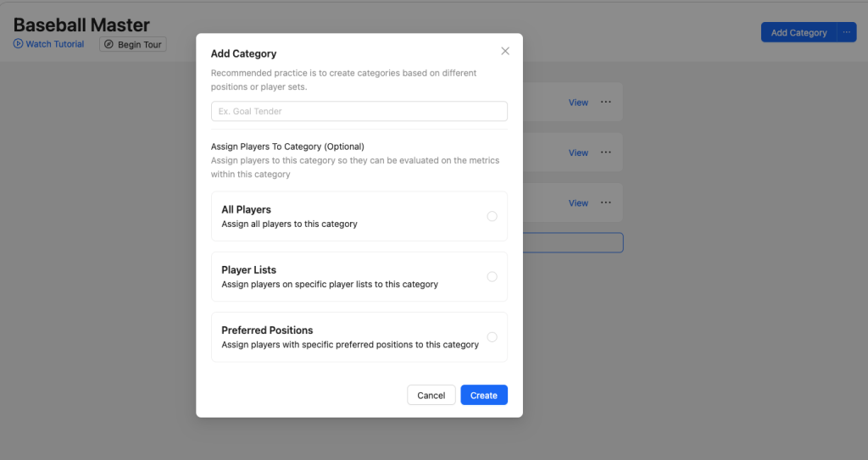Select the Player Lists radio button
The height and width of the screenshot is (460, 868).
coord(492,276)
